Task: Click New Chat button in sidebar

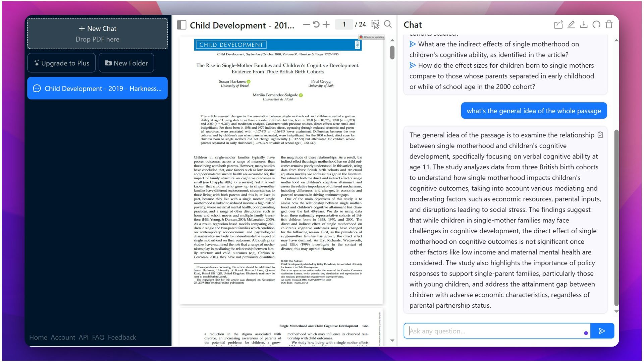Action: click(97, 28)
